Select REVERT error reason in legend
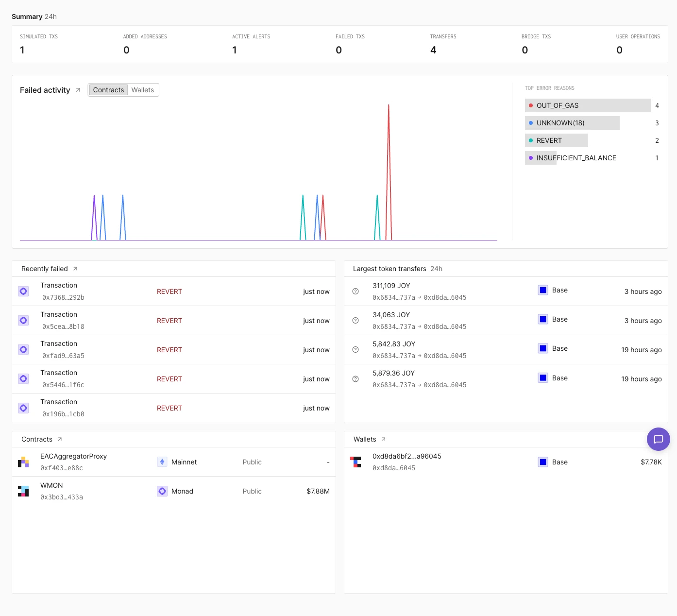 [557, 140]
